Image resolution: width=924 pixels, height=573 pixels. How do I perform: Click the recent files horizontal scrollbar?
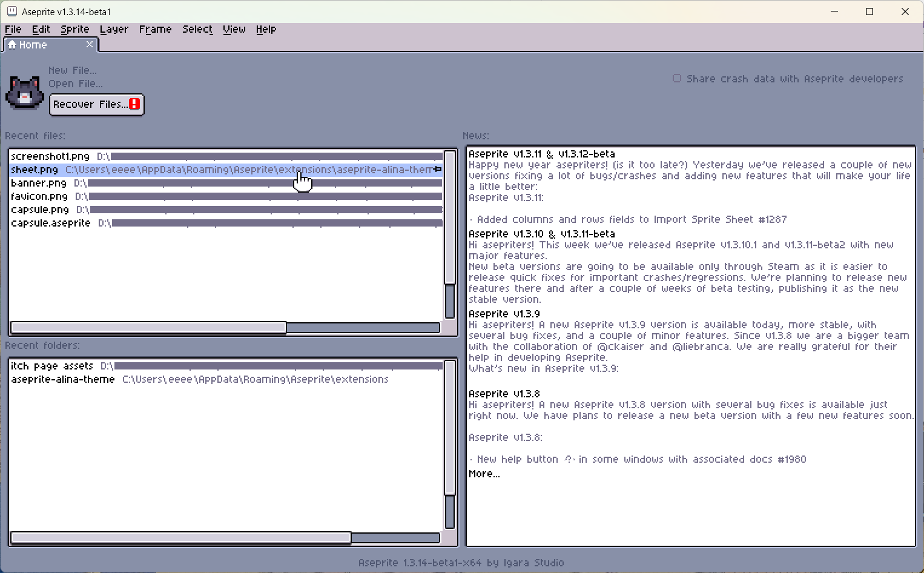pos(225,328)
